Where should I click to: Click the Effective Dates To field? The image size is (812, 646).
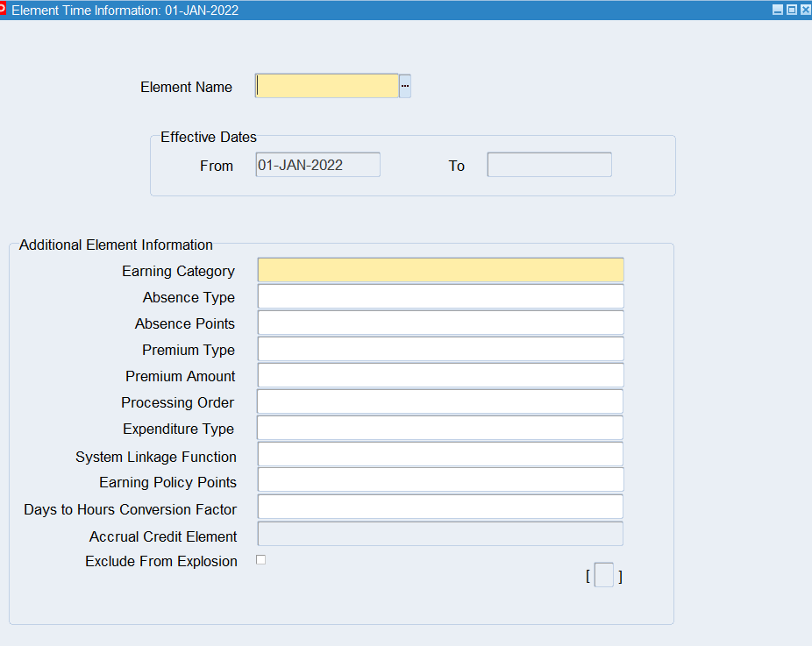tap(549, 165)
